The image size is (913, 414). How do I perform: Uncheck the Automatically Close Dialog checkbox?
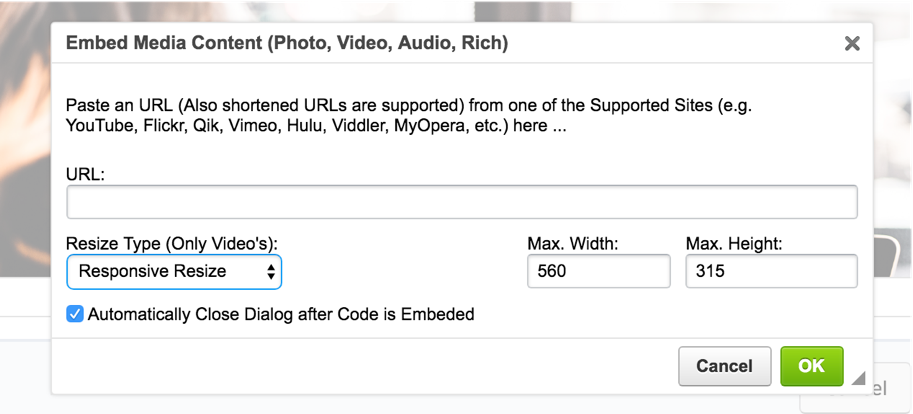pyautogui.click(x=75, y=314)
